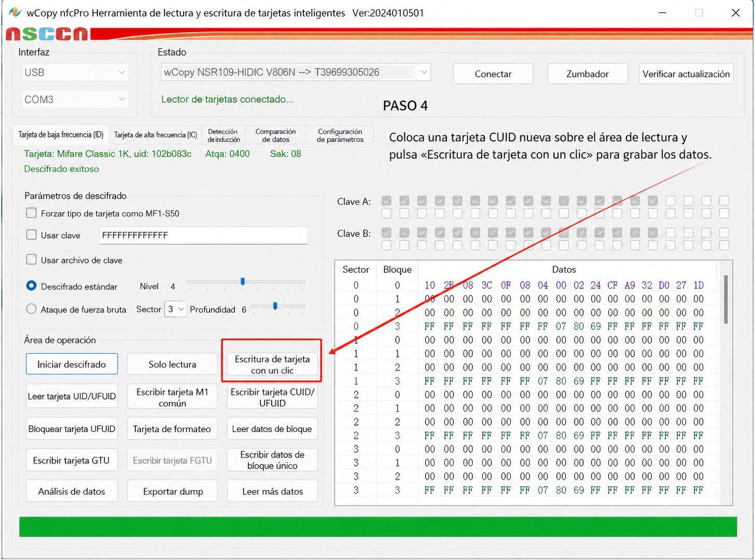Select Ataque de fuerza bruta radio option

tap(32, 309)
